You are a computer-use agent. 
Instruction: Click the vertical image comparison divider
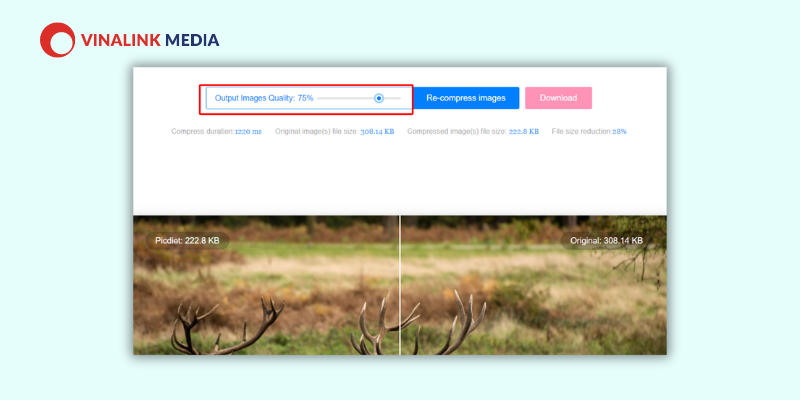(400, 285)
